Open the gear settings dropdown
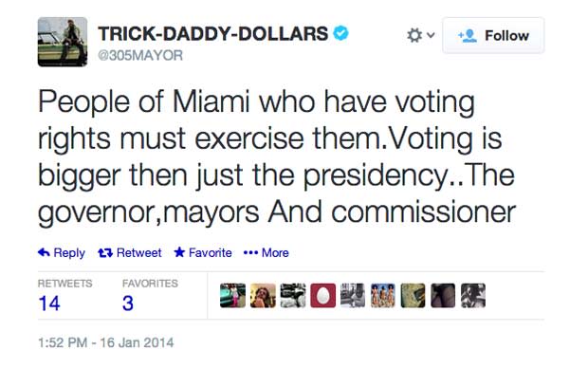Image resolution: width=588 pixels, height=368 pixels. pos(420,35)
